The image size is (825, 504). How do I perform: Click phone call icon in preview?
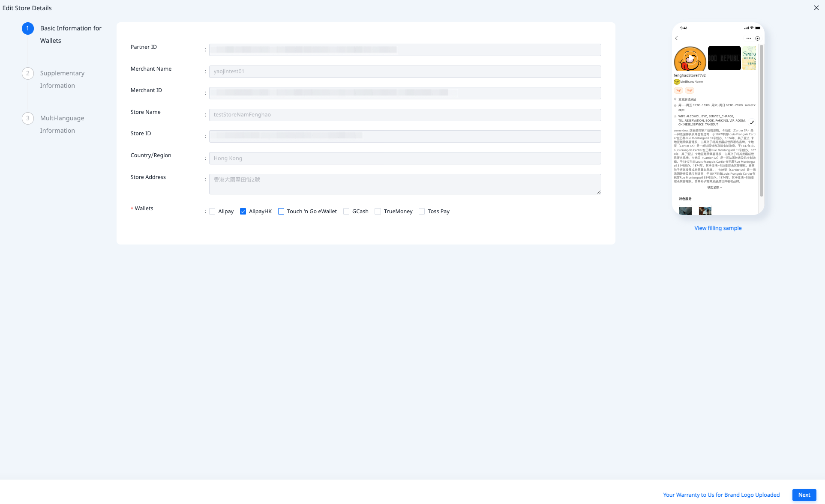pos(752,122)
